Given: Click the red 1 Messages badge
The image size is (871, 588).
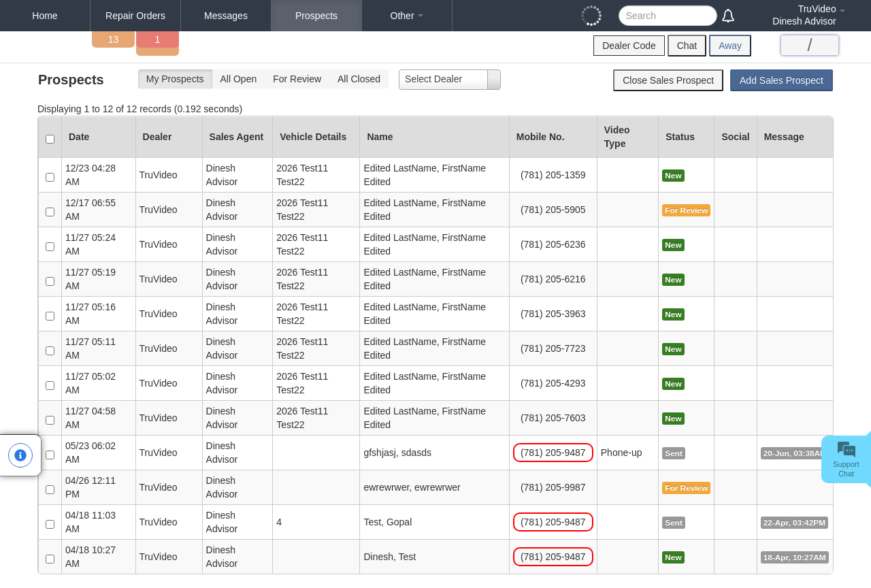Looking at the screenshot, I should 157,39.
